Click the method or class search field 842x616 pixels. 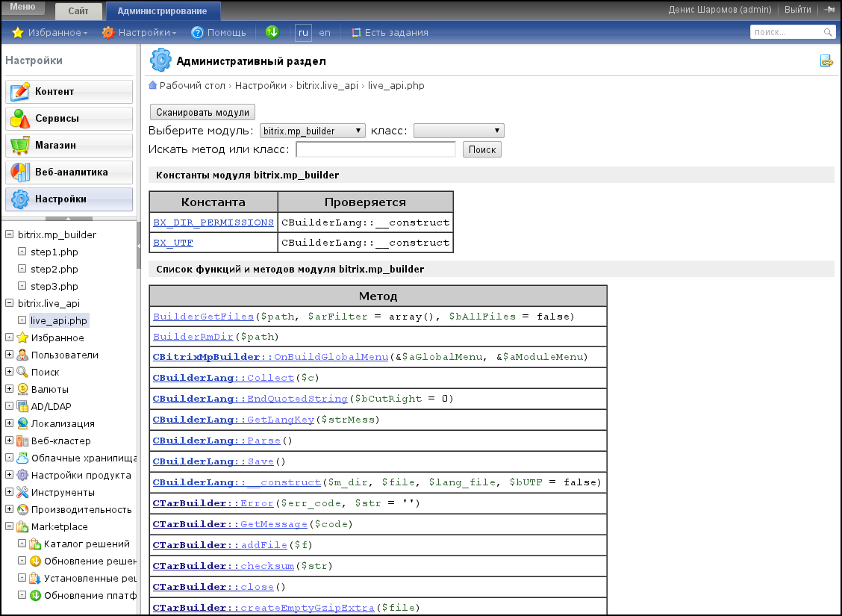pyautogui.click(x=376, y=149)
